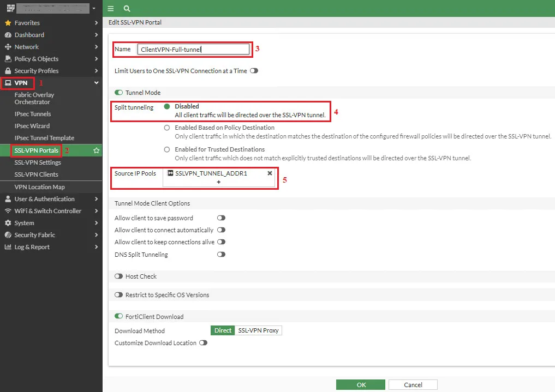Click the Log & Report chart icon
The image size is (555, 392).
click(8, 247)
